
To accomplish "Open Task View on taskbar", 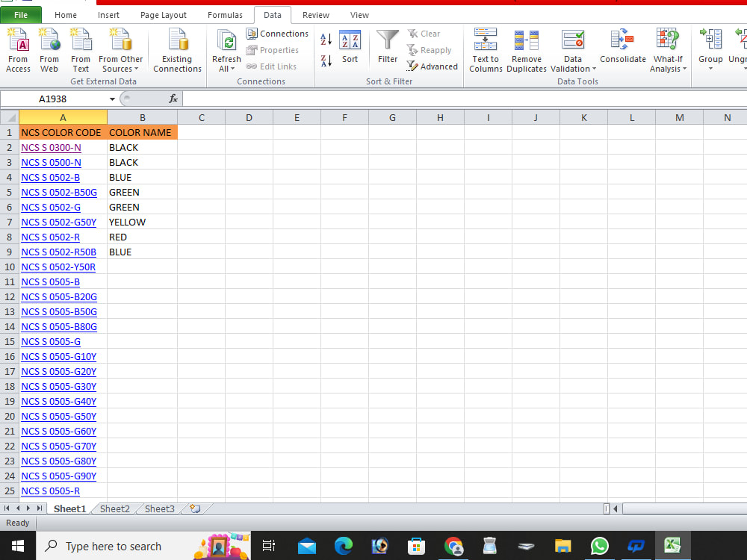I will coord(269,546).
